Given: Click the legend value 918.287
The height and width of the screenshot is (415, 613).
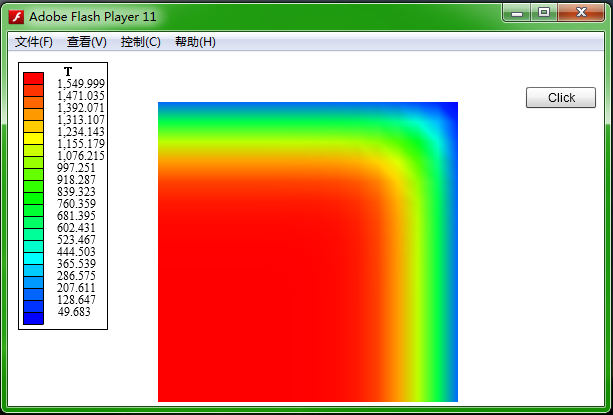Looking at the screenshot, I should [76, 180].
